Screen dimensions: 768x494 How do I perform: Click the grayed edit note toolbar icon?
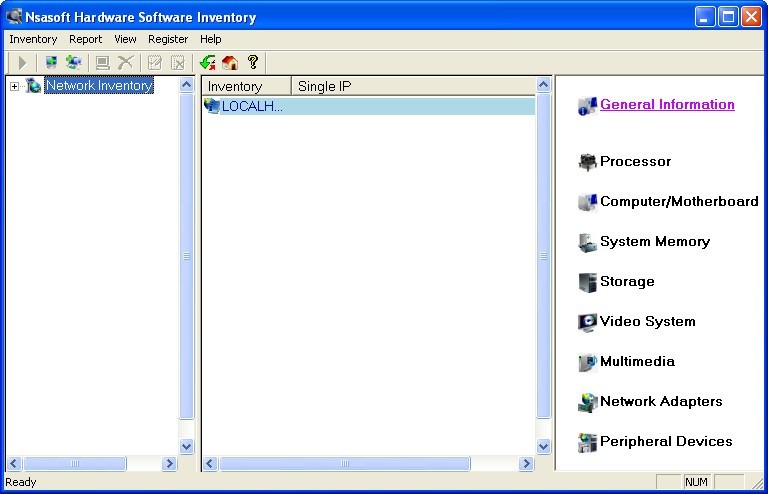[155, 63]
